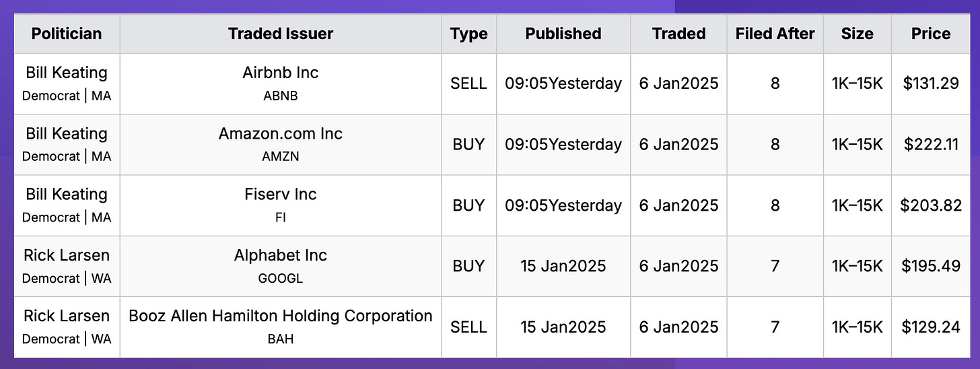Click the Traded Issuer column header
The height and width of the screenshot is (369, 980).
[281, 34]
